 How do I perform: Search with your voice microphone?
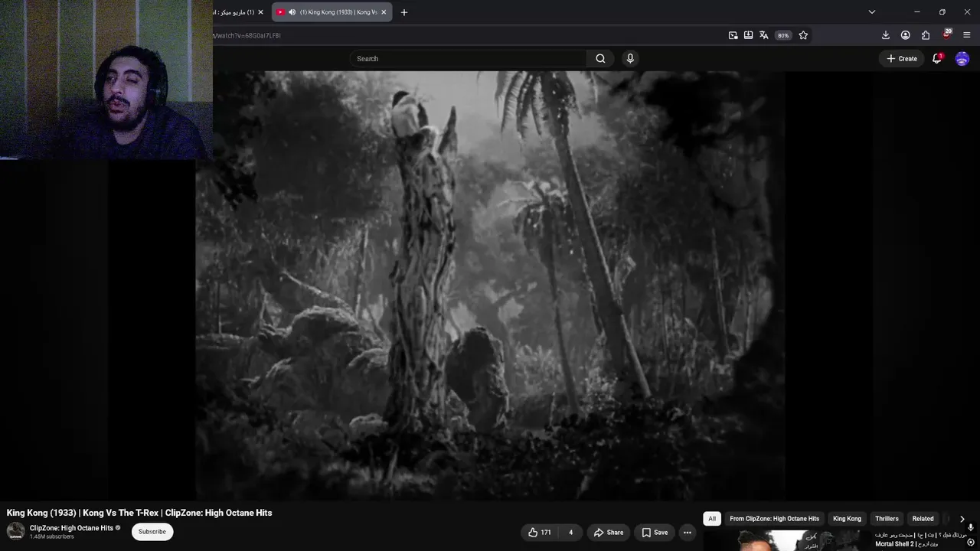[x=630, y=59]
